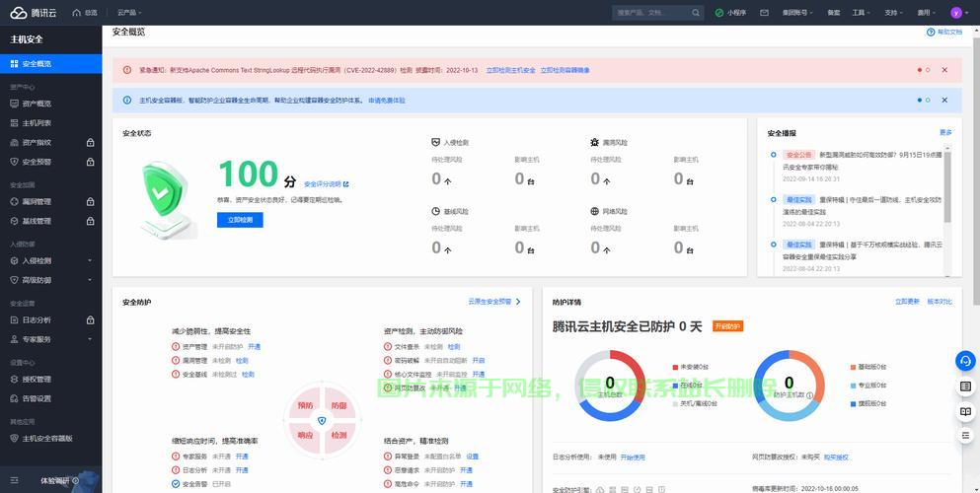Click blue 在线 legend swatch

[675, 386]
